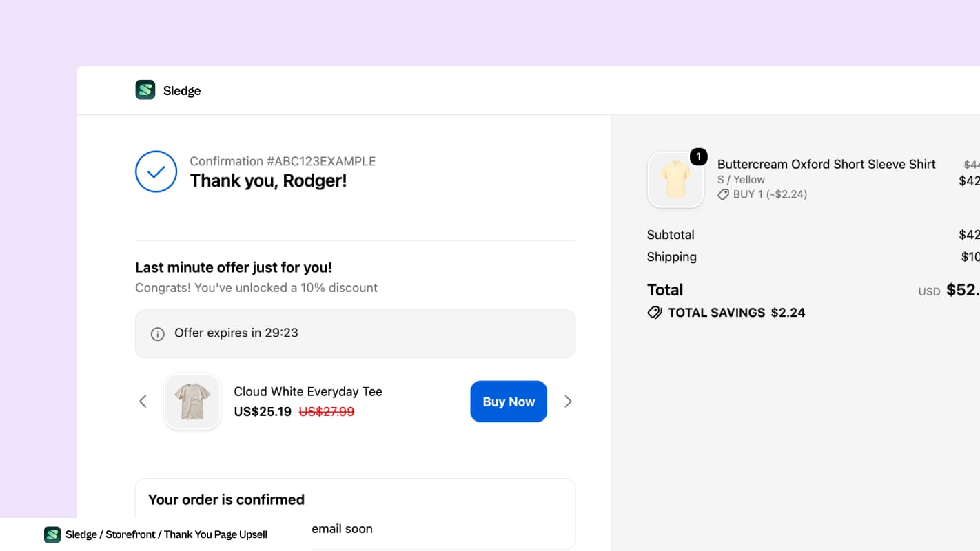Click the quantity badge on the shirt thumbnail
Viewport: 980px width, 551px height.
(x=699, y=157)
